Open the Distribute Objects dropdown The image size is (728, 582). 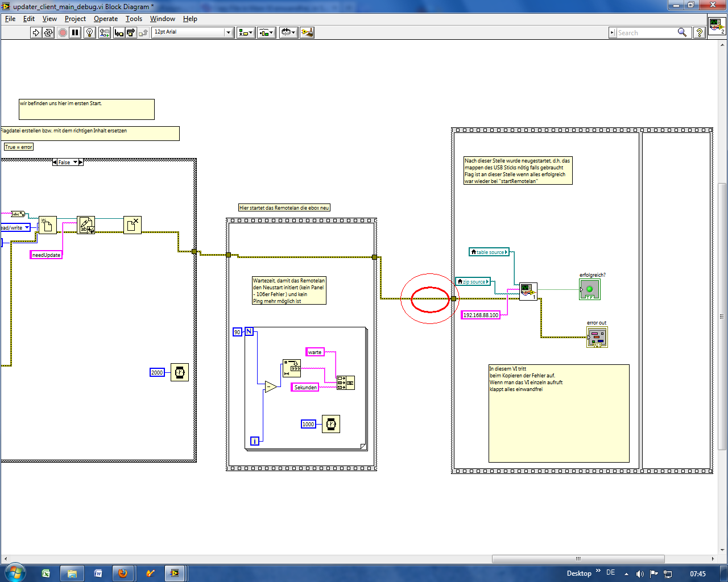pos(267,32)
